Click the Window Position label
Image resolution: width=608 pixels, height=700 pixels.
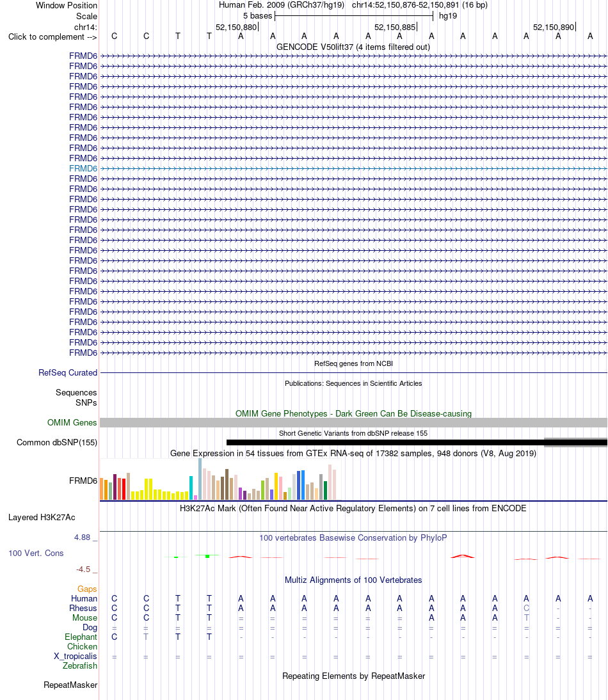(x=67, y=5)
